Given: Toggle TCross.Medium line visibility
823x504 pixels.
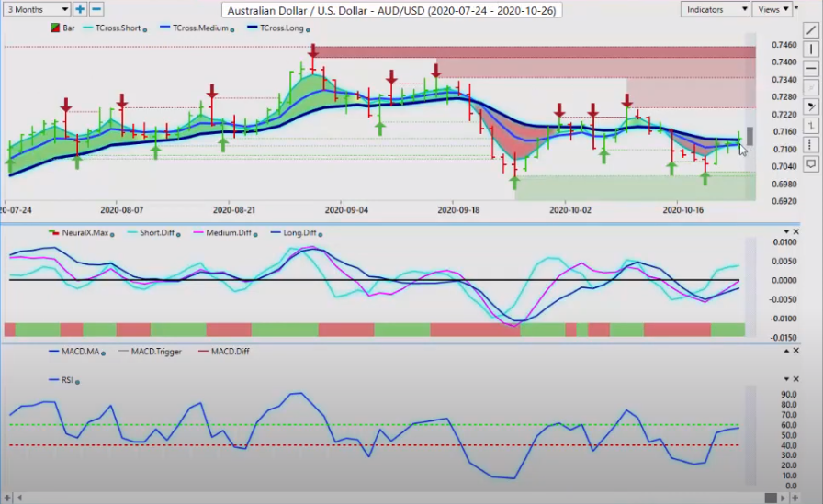Looking at the screenshot, I should 194,28.
